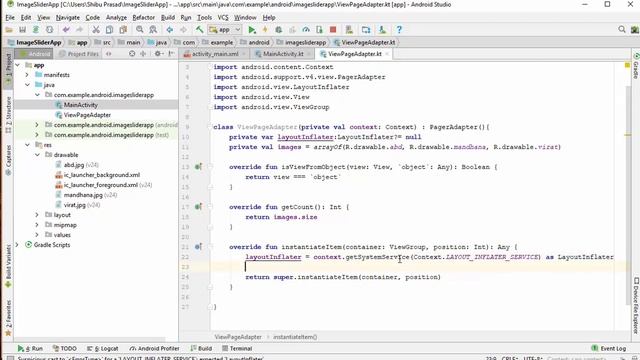Expand the androidTest package node

point(37,125)
